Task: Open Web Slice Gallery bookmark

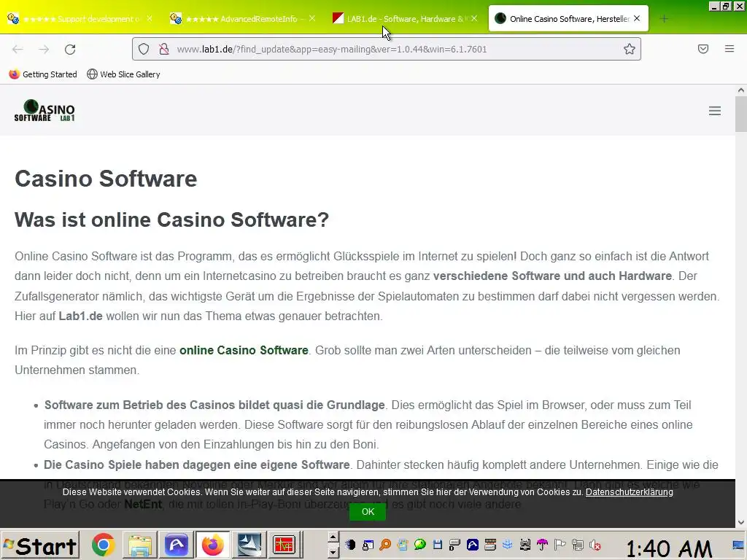Action: (123, 74)
